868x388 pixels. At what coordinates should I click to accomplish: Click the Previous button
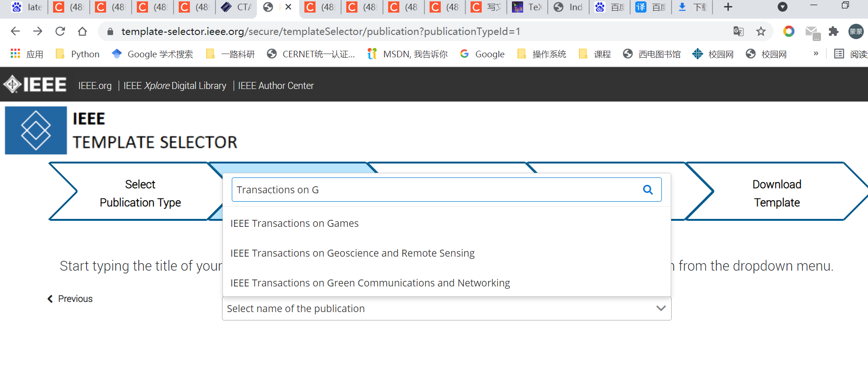[70, 299]
